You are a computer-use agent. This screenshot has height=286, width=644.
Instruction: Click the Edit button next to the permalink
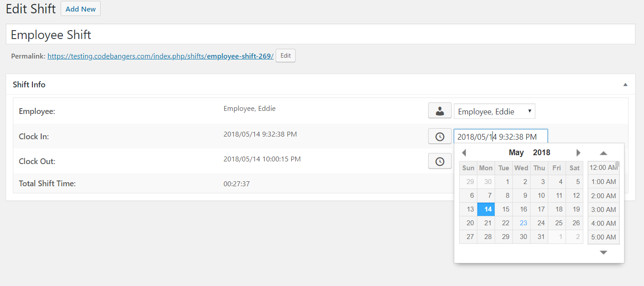285,55
